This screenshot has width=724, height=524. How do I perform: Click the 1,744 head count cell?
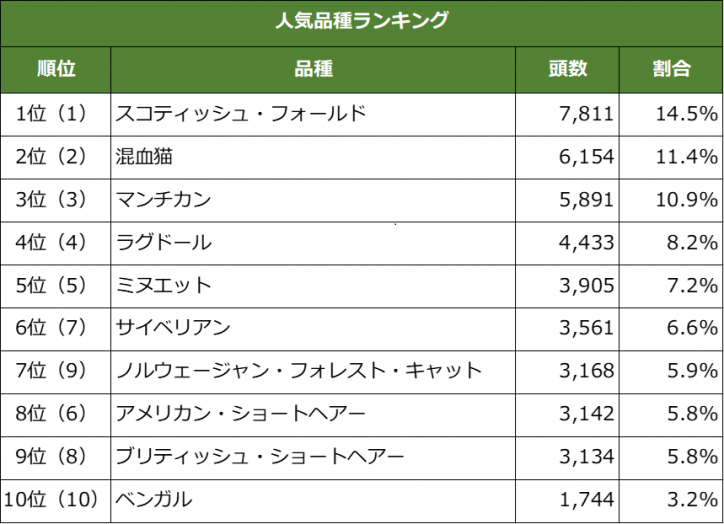click(x=567, y=501)
